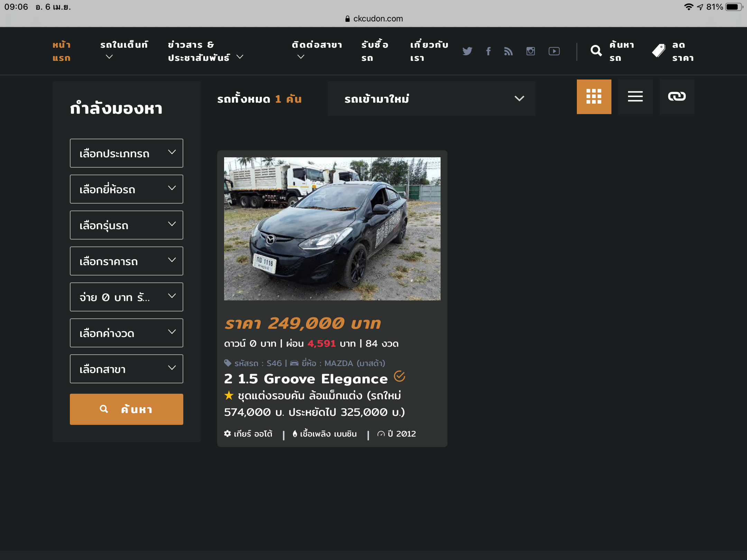Click the black Mazda car thumbnail
Viewport: 747px width, 560px height.
tap(332, 229)
